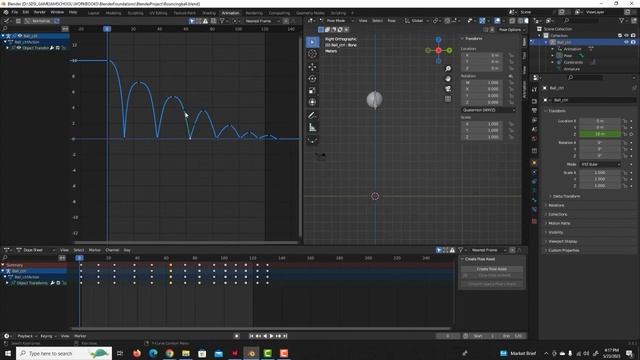640x360 pixels.
Task: Click the viewport pan hand icon
Action: 448,78
